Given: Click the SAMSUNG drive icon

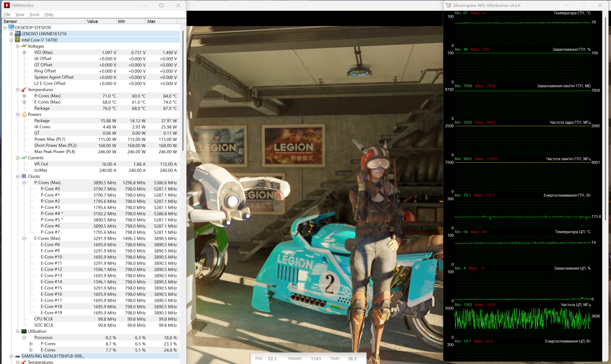Looking at the screenshot, I should (18, 356).
